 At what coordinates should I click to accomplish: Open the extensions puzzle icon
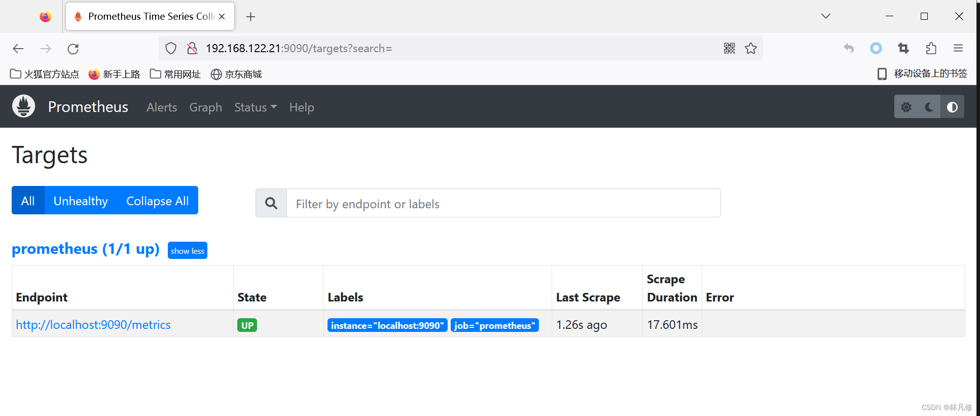(x=931, y=48)
